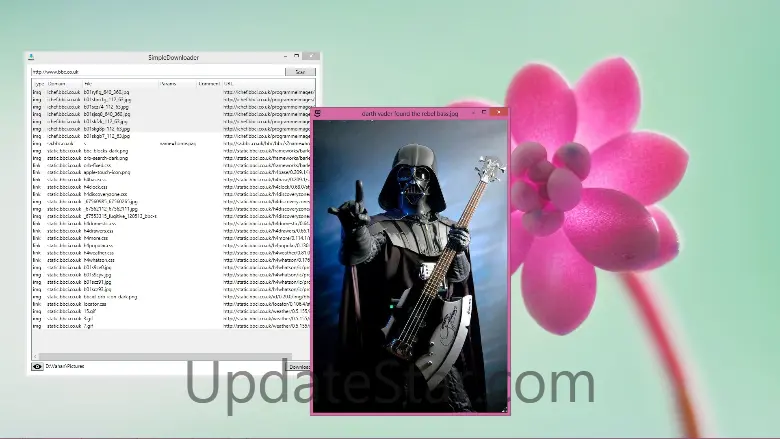Select the b01scz91.jpg row
Viewport: 780px width, 439px height.
pyautogui.click(x=171, y=282)
